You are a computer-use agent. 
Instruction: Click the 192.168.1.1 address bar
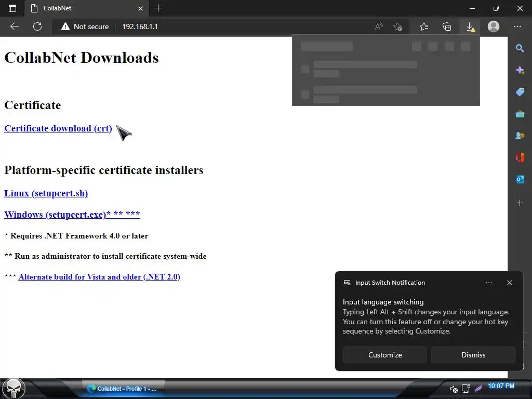coord(140,26)
